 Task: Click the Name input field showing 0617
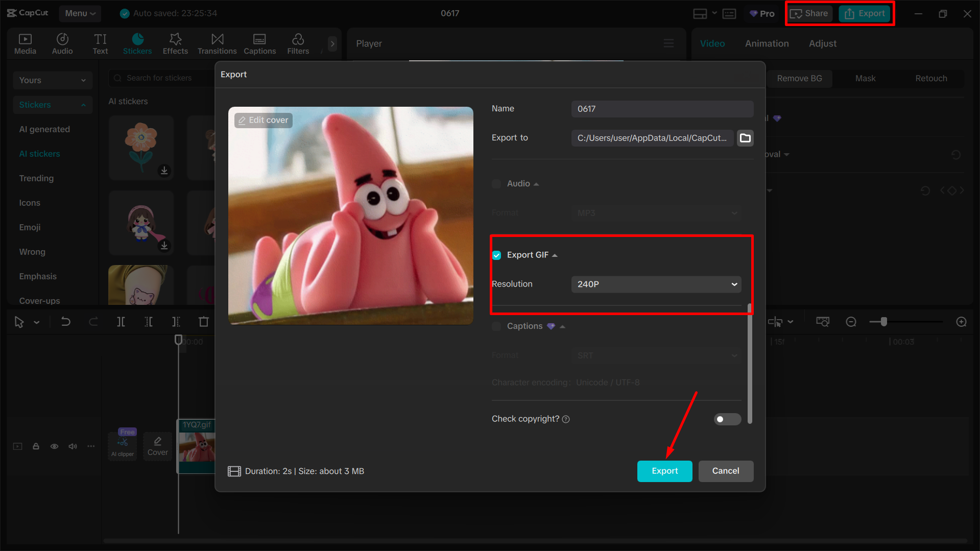click(x=661, y=109)
